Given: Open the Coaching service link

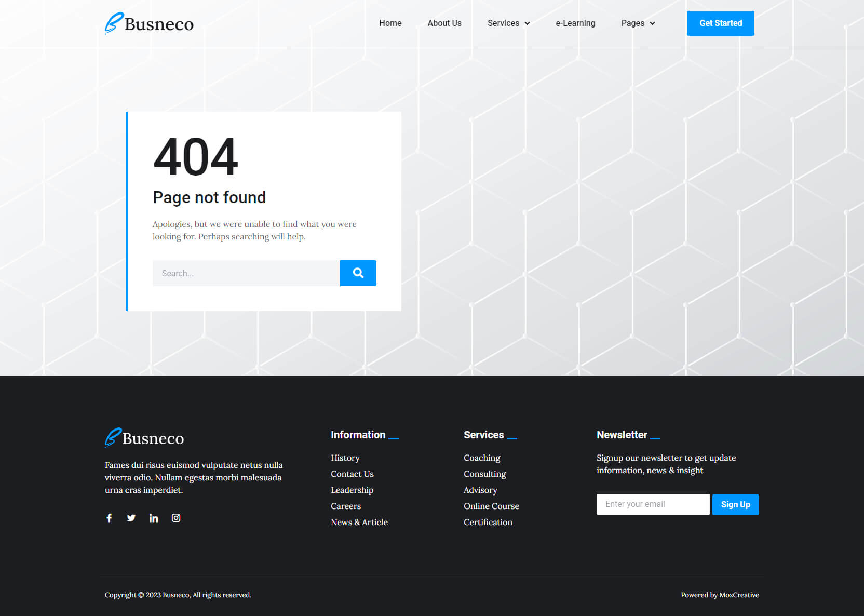Looking at the screenshot, I should tap(482, 458).
